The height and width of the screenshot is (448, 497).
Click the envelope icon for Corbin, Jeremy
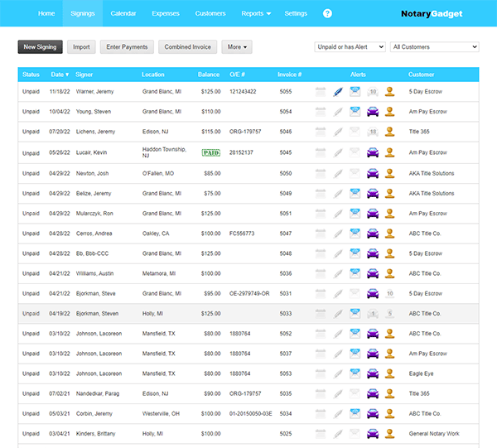355,414
